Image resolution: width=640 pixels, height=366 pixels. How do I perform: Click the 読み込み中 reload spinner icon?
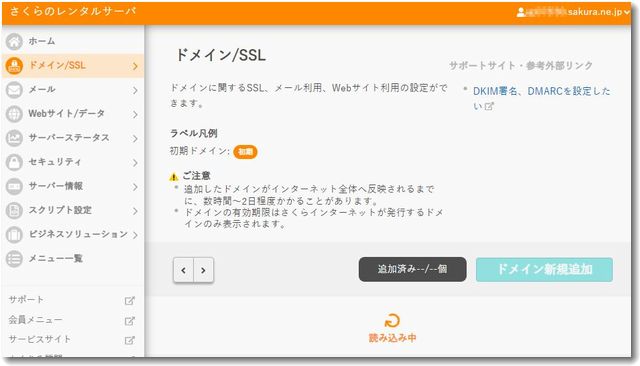point(392,321)
